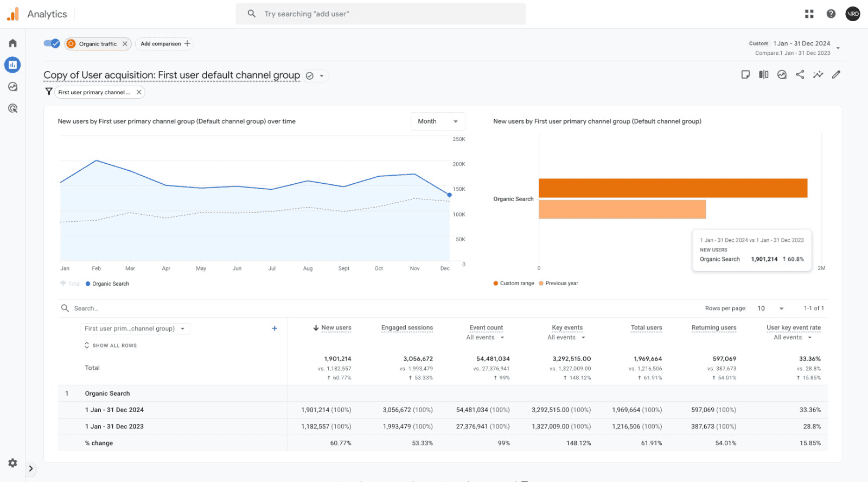Open Insights sparkline icon
The height and width of the screenshot is (482, 868).
click(x=818, y=75)
